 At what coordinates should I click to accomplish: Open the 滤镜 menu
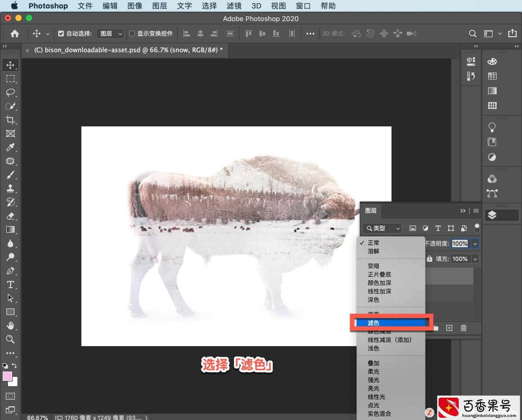(234, 6)
